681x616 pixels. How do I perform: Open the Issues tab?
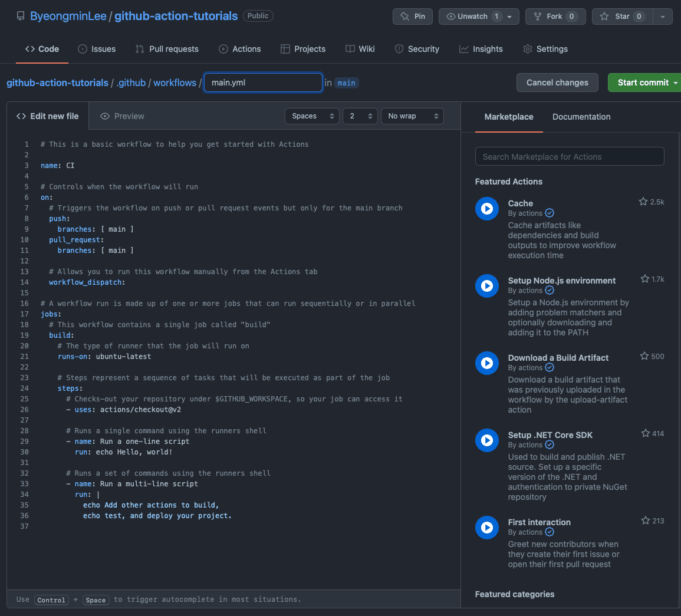coord(97,49)
